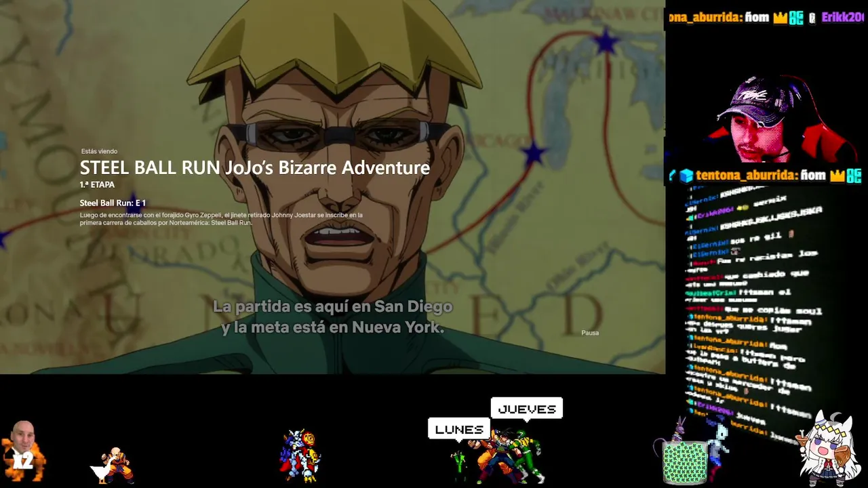
Task: Click the LUNES speech bubble
Action: tap(459, 430)
